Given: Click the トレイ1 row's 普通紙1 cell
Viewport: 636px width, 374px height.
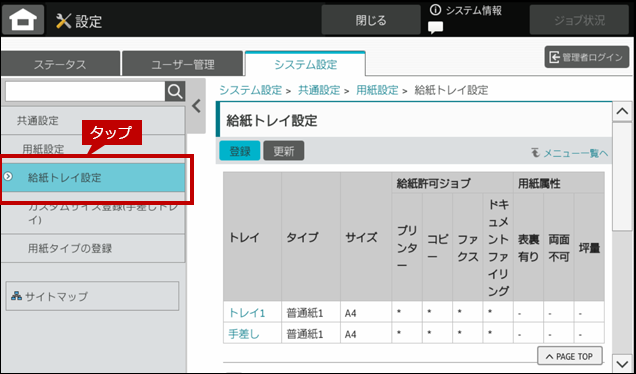Looking at the screenshot, I should (311, 313).
